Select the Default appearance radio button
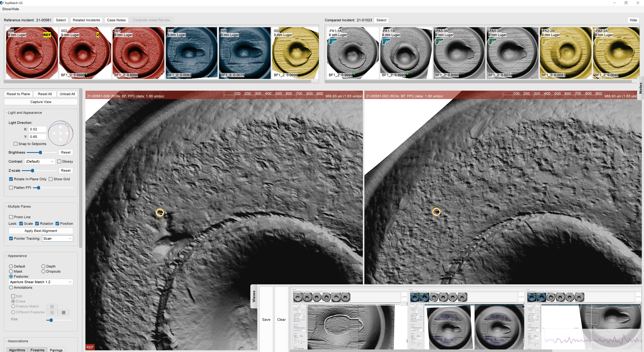Screen dimensions: 644x352 11,266
